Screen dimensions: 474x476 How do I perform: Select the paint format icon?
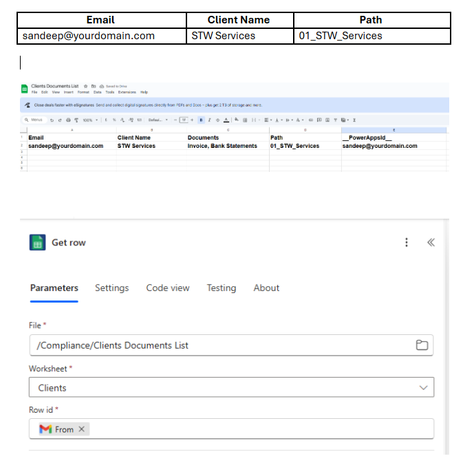tap(76, 120)
